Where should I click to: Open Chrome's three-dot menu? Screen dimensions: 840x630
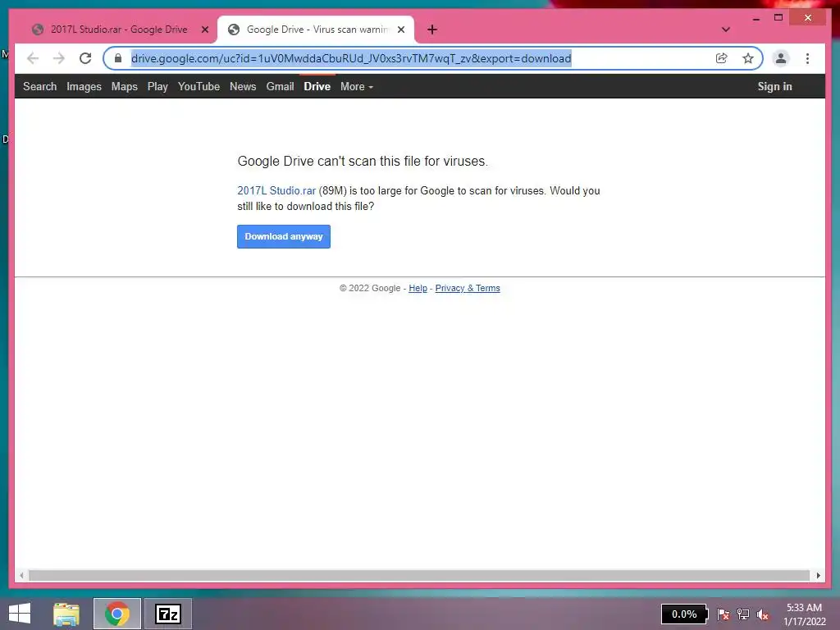tap(807, 58)
